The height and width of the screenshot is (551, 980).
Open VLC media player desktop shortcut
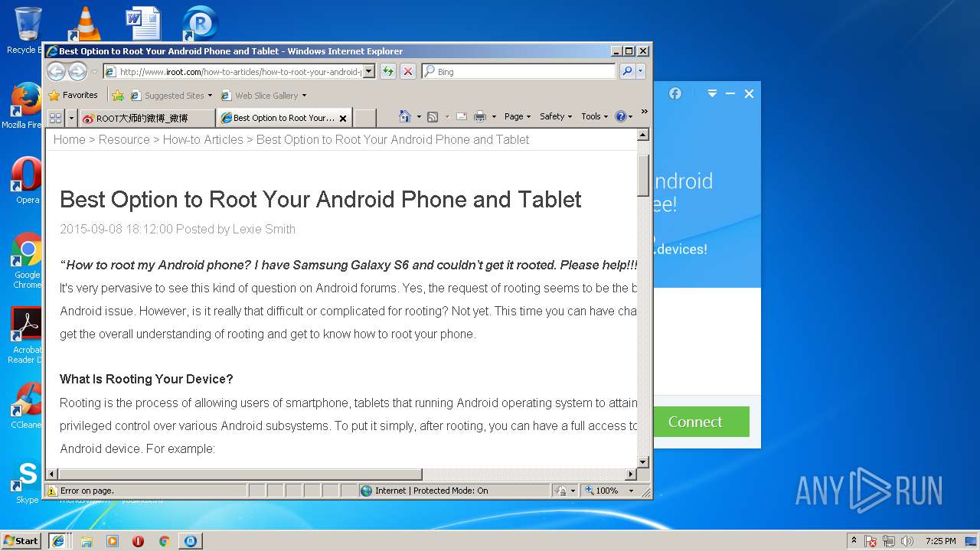[85, 23]
